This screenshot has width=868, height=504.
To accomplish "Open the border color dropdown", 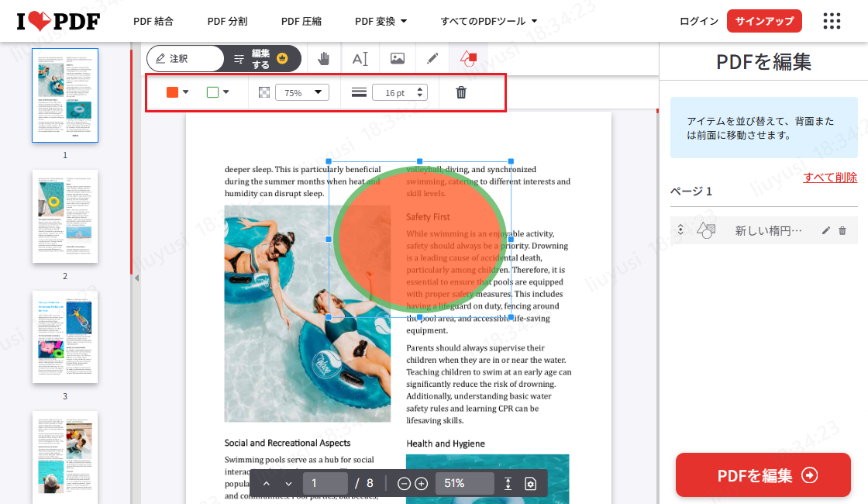I will pos(226,92).
